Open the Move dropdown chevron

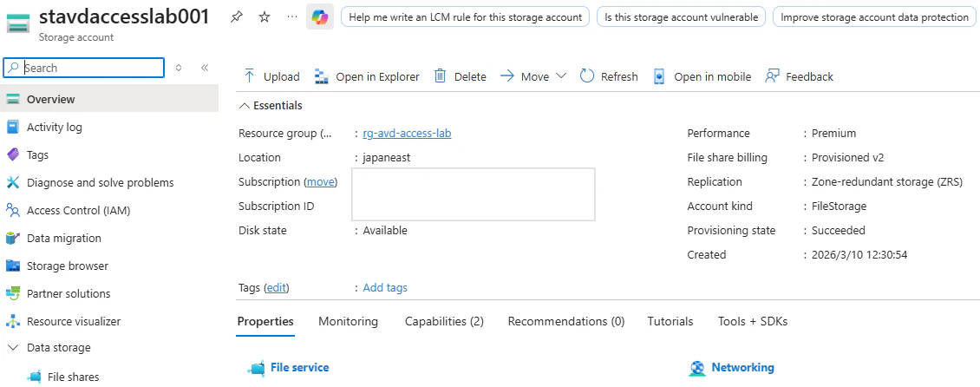tap(560, 75)
